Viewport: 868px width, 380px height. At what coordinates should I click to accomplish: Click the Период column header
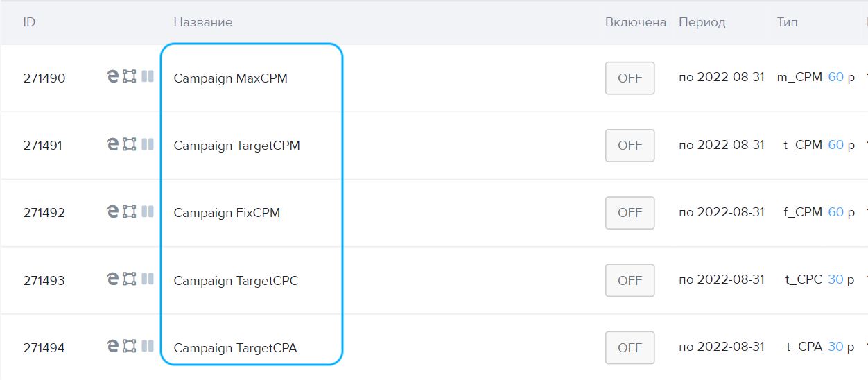tap(702, 22)
